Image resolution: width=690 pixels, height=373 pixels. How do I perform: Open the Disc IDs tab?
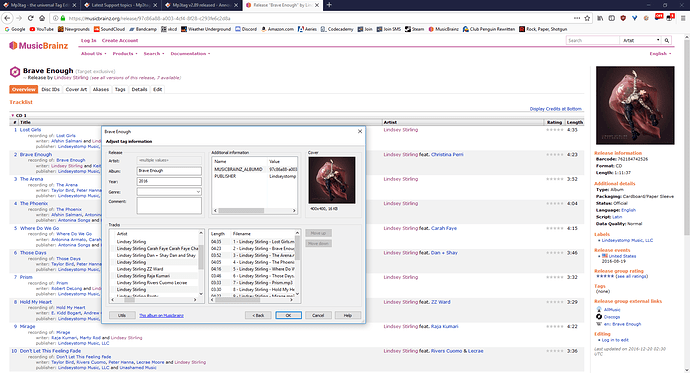coord(51,89)
